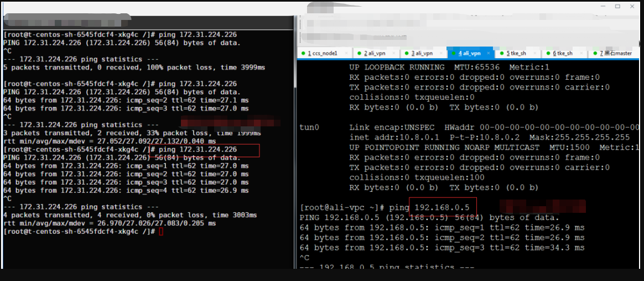
Task: Close the '1 ccs_node1' tab
Action: tap(347, 54)
